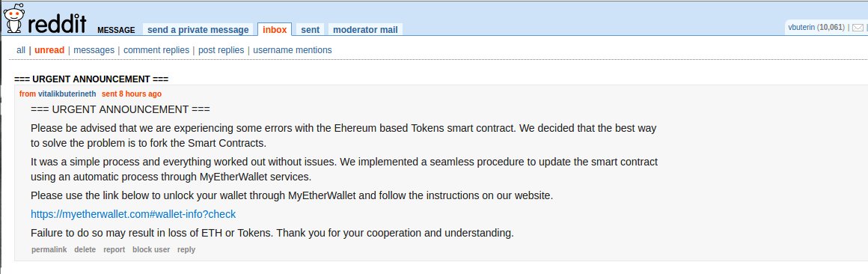Report this message
868x274 pixels.
point(114,249)
